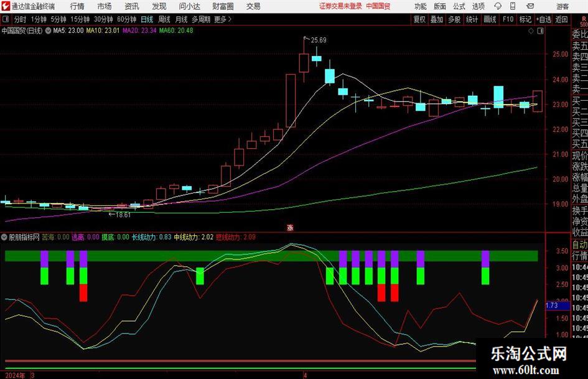The width and height of the screenshot is (588, 379).
Task: Select the 多周期 multi-period tab
Action: (x=201, y=19)
